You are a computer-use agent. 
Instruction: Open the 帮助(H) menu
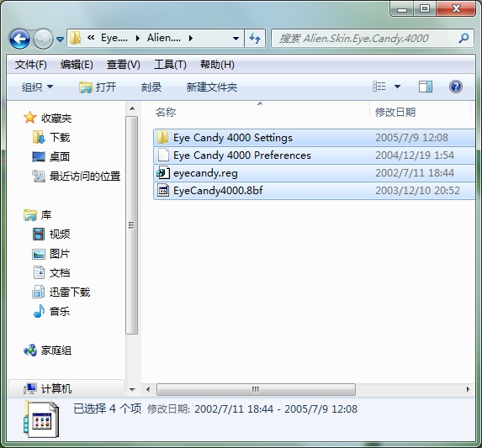coord(217,65)
